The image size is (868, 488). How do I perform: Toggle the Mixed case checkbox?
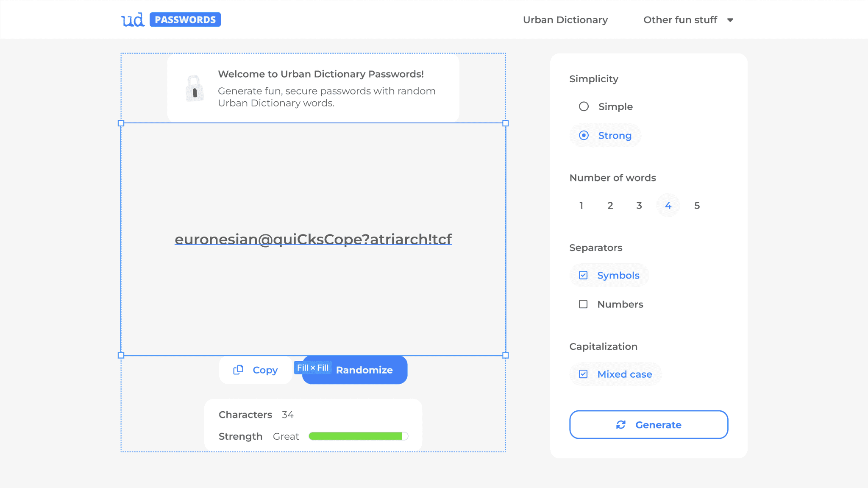pos(583,374)
